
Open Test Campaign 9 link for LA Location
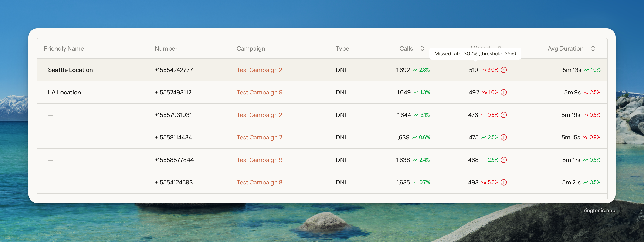[259, 92]
